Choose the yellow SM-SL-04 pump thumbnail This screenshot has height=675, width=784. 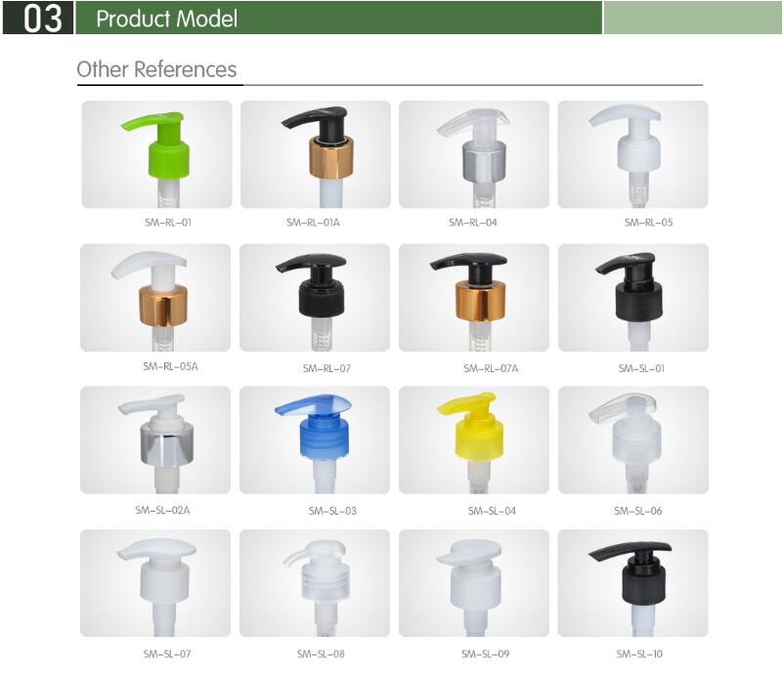point(474,441)
